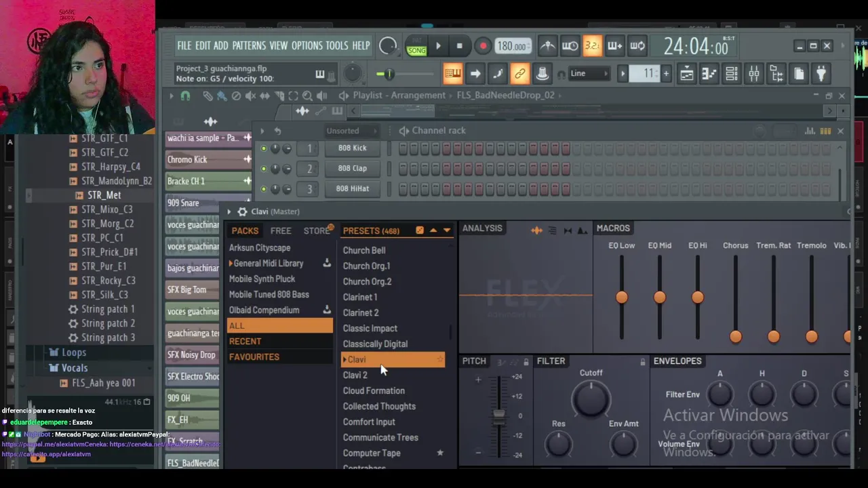Image resolution: width=868 pixels, height=488 pixels.
Task: Toggle wait-for-input icon
Action: pyautogui.click(x=570, y=46)
